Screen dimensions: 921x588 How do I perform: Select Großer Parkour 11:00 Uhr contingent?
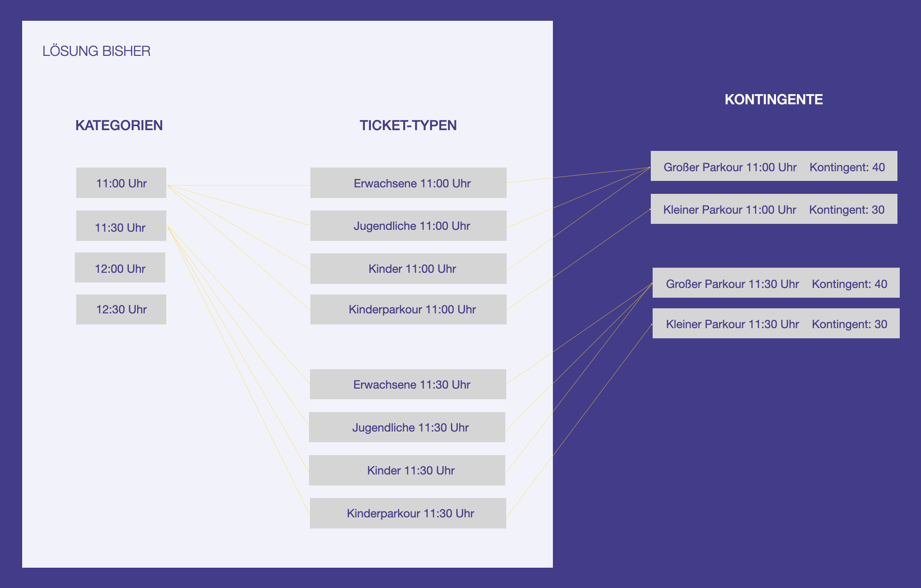[x=774, y=166]
